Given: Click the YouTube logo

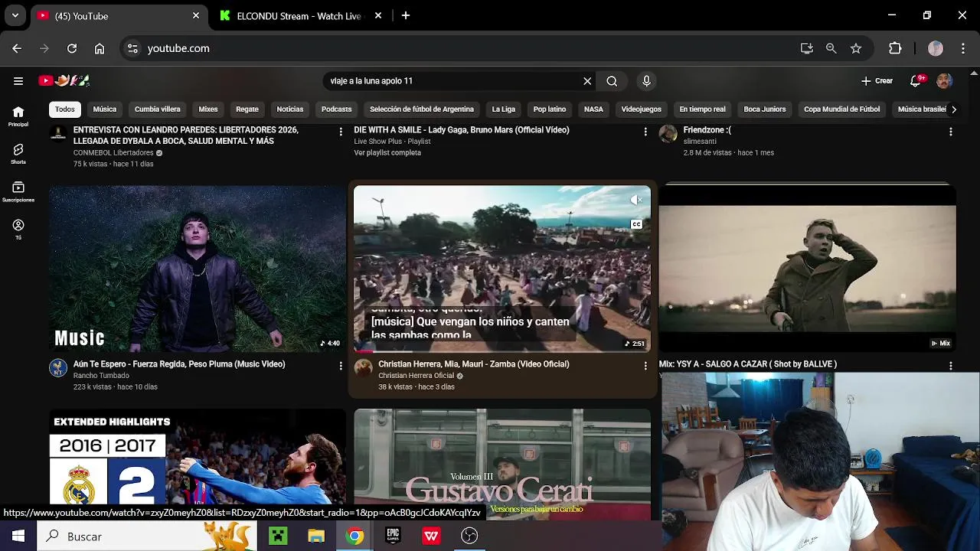Looking at the screenshot, I should point(64,80).
